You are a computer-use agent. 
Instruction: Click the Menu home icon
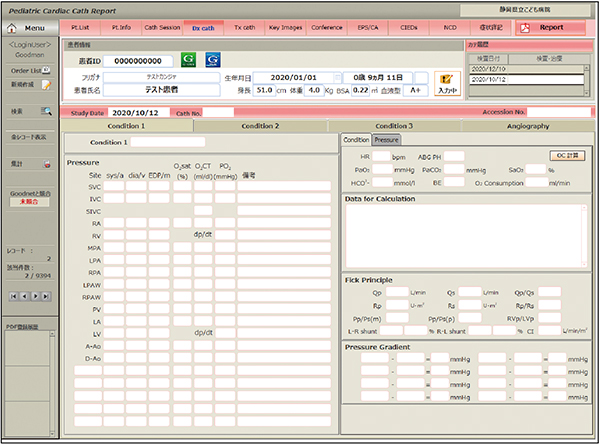[13, 27]
